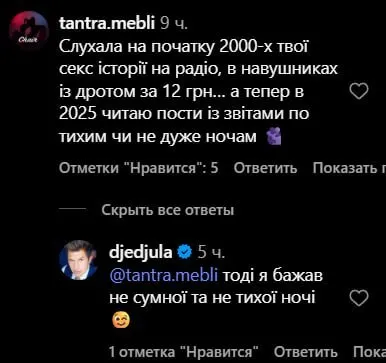Viewport: 386px width, 363px height.
Task: Click the blue verified badge next to djedjula
Action: (x=185, y=252)
